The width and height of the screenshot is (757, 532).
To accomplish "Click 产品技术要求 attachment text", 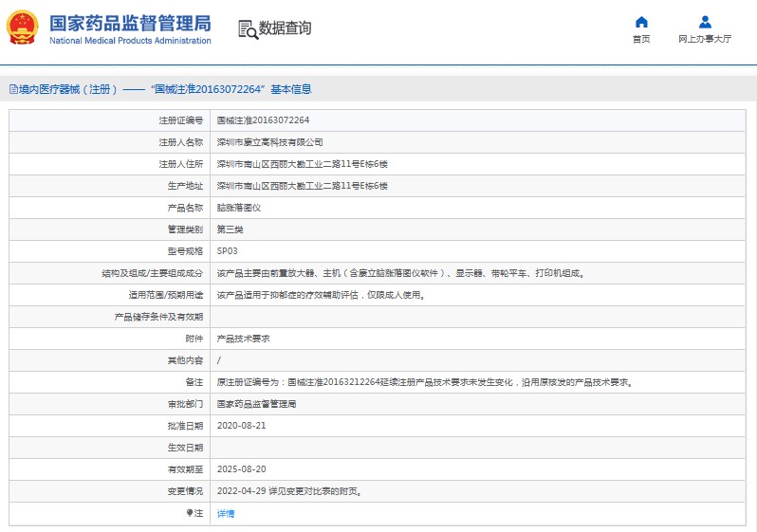I will click(243, 339).
